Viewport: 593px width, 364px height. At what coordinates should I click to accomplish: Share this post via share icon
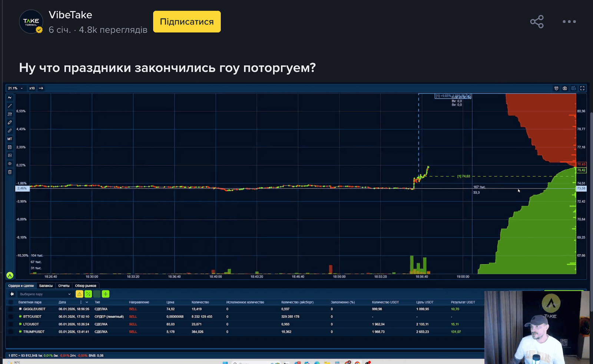coord(537,21)
